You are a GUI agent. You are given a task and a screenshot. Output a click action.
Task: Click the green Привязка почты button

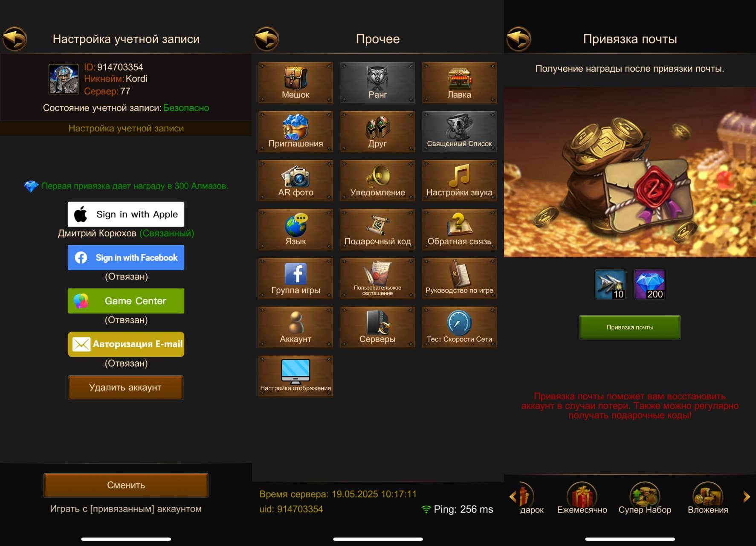click(x=630, y=327)
